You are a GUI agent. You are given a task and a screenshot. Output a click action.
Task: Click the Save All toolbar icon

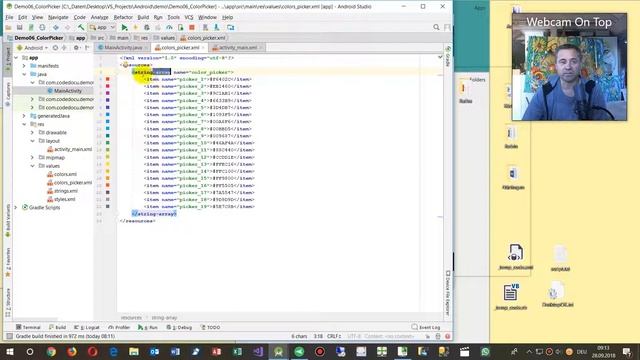point(19,27)
